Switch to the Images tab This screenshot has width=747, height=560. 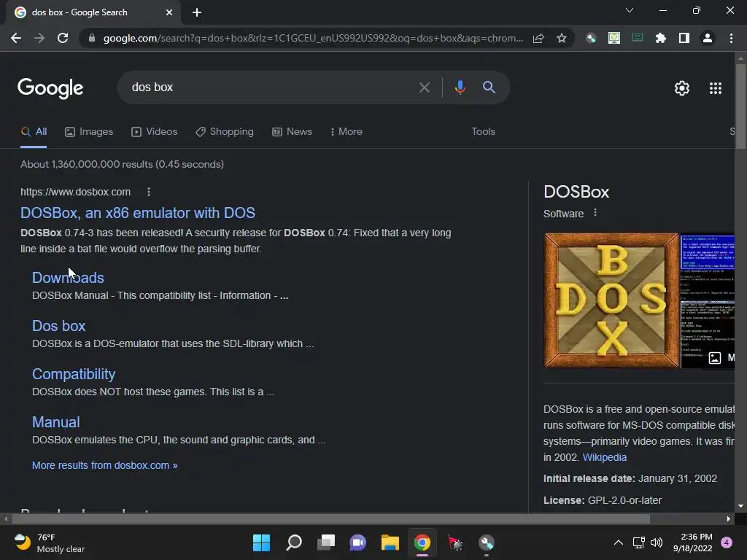(89, 132)
